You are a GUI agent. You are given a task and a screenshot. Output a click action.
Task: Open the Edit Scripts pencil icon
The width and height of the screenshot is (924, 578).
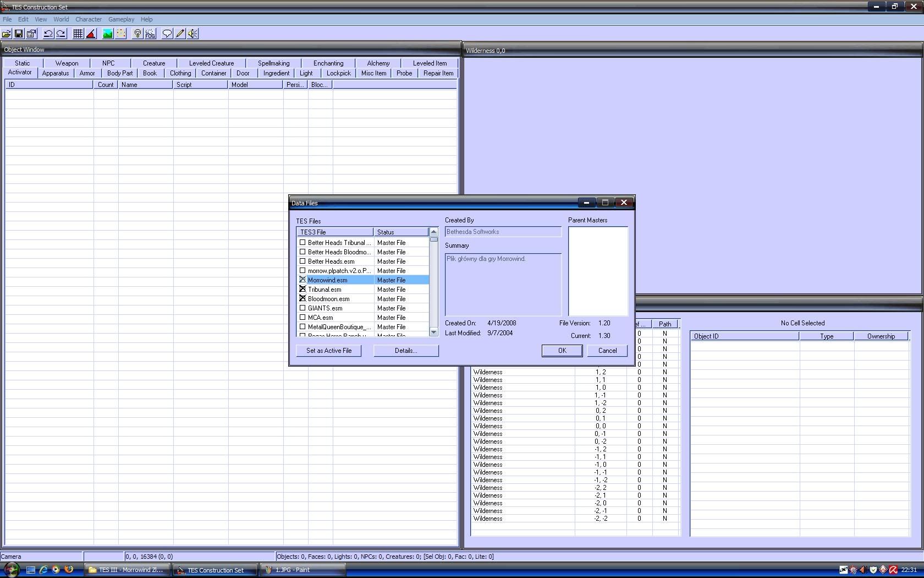click(x=180, y=34)
